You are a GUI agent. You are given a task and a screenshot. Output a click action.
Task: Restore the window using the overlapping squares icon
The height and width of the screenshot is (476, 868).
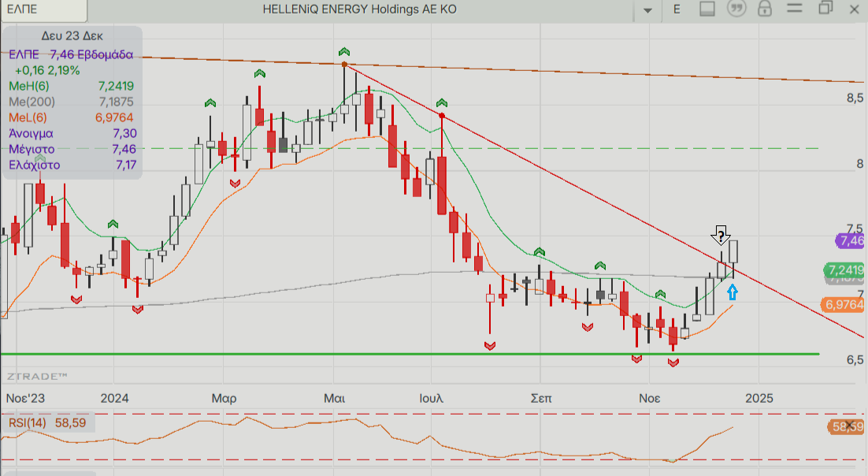pyautogui.click(x=825, y=9)
